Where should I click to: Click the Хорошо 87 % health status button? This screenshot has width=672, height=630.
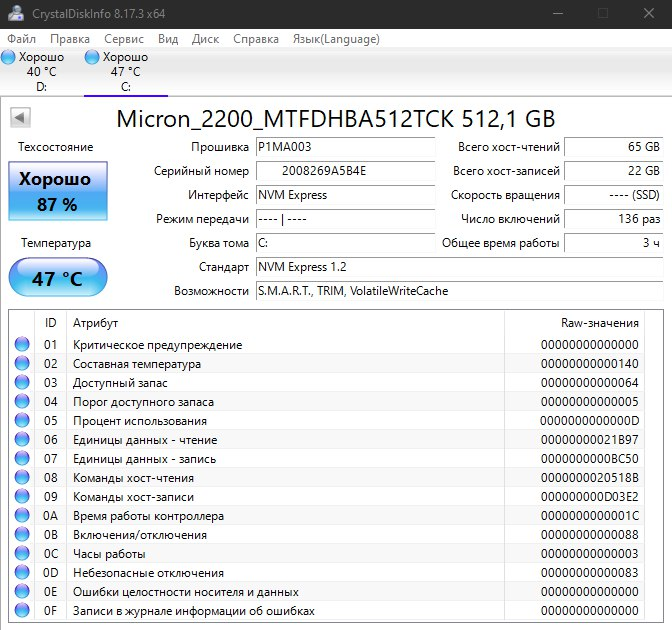point(58,191)
